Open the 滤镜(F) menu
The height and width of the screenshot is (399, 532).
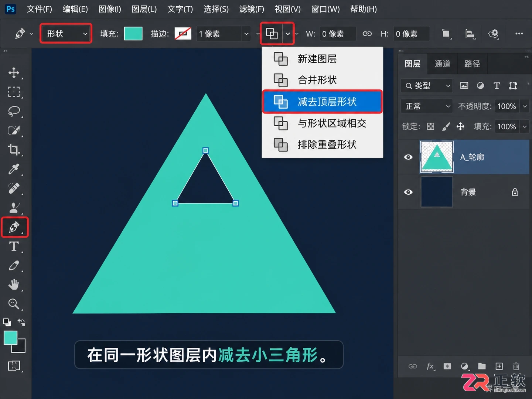[252, 9]
